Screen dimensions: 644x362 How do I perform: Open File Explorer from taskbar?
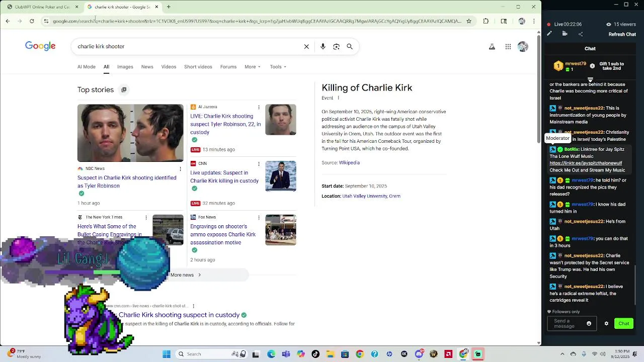pos(331,354)
